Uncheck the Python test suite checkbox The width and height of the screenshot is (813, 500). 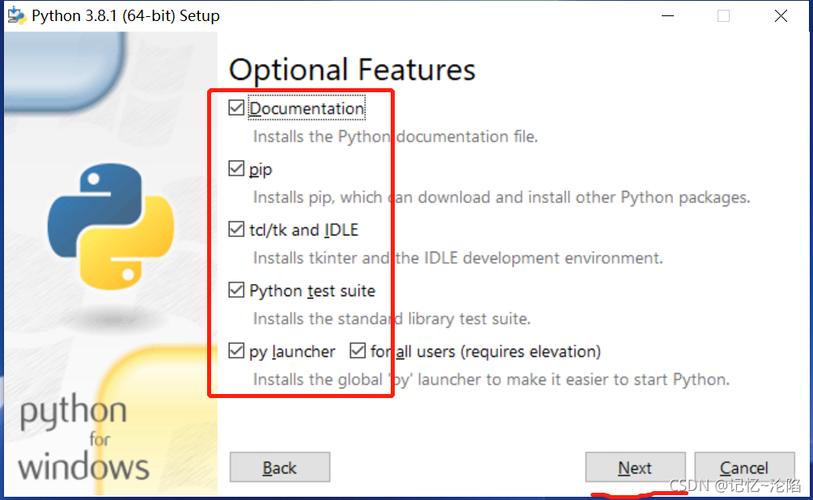click(236, 290)
